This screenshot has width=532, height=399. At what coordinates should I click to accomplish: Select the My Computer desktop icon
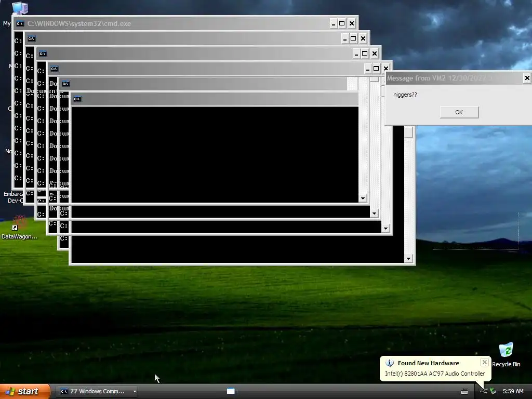click(19, 8)
